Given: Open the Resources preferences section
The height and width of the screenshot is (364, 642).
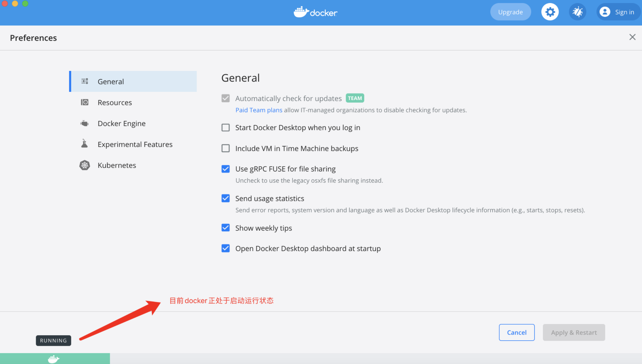Looking at the screenshot, I should (x=133, y=102).
